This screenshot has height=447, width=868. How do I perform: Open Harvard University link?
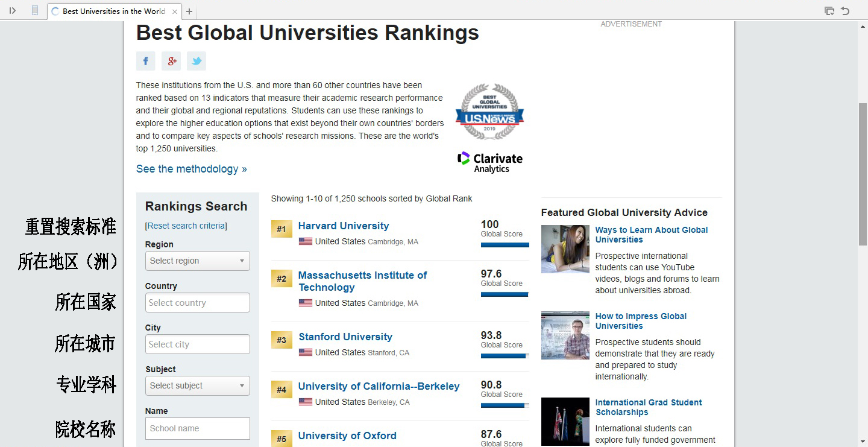coord(344,226)
